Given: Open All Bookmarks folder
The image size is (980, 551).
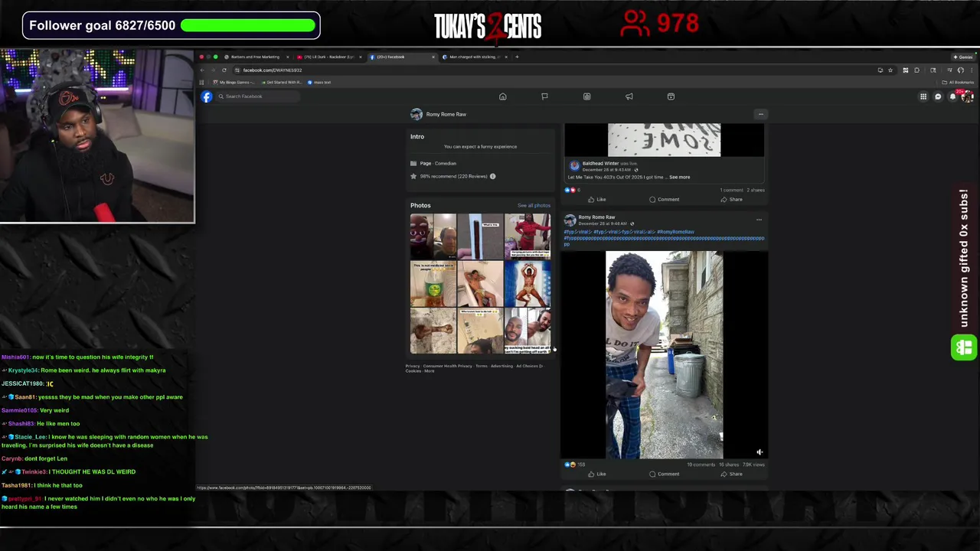Looking at the screenshot, I should pos(959,82).
